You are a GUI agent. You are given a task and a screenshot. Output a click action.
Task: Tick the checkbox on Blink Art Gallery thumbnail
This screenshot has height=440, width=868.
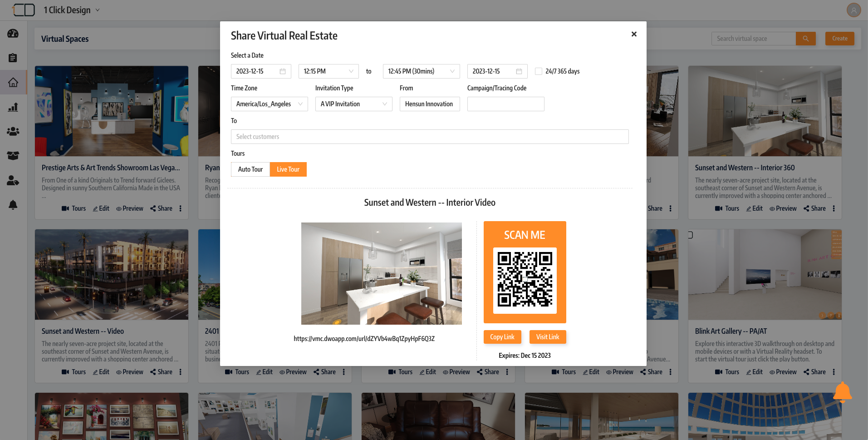tap(690, 235)
